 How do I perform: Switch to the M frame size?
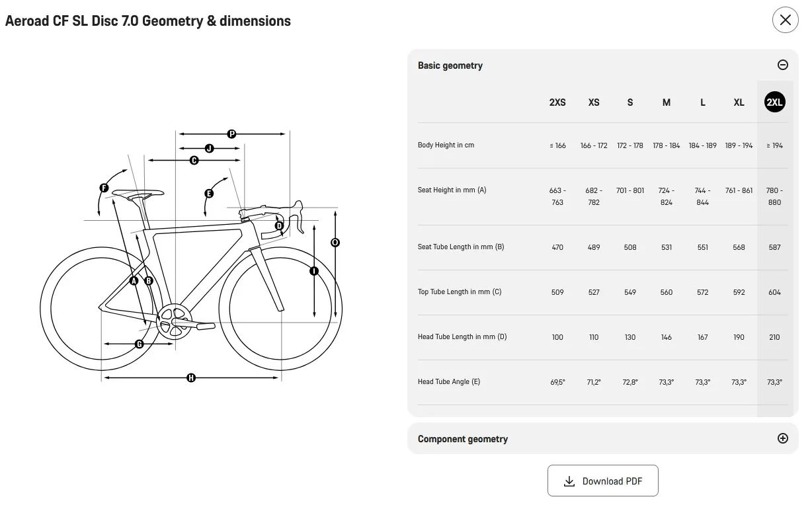pos(666,102)
